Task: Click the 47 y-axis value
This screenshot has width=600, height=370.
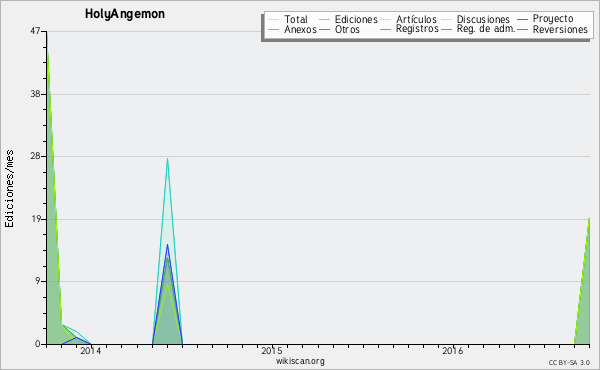Action: [35, 31]
